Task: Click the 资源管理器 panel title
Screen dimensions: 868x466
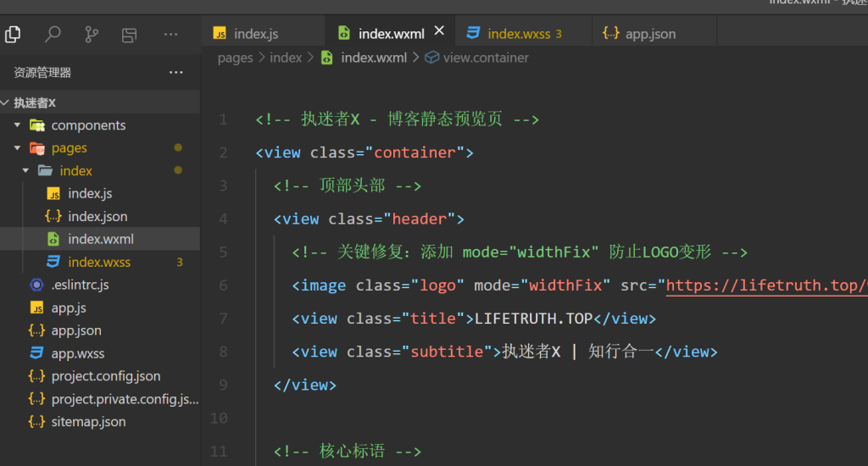Action: 42,73
